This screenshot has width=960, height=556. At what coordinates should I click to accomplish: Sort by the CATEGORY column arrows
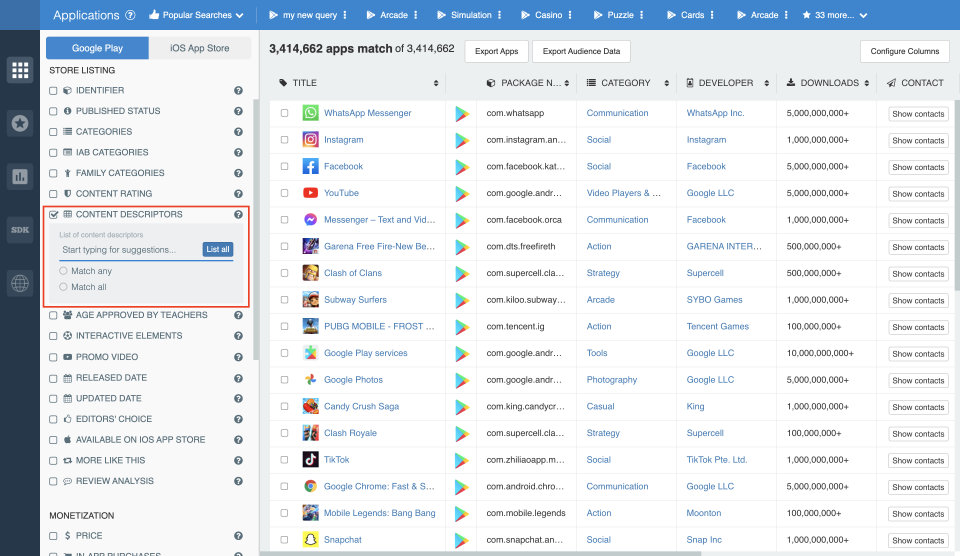(x=667, y=83)
